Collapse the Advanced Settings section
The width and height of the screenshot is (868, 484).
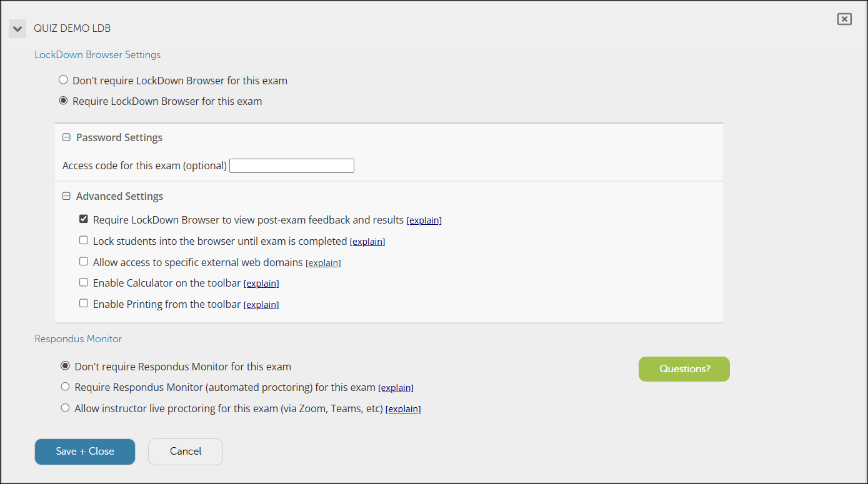click(66, 196)
